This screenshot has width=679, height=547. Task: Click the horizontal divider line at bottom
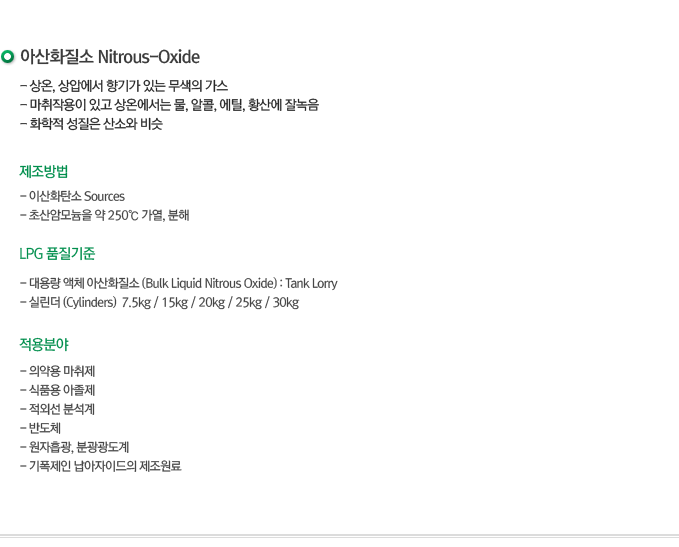[340, 536]
